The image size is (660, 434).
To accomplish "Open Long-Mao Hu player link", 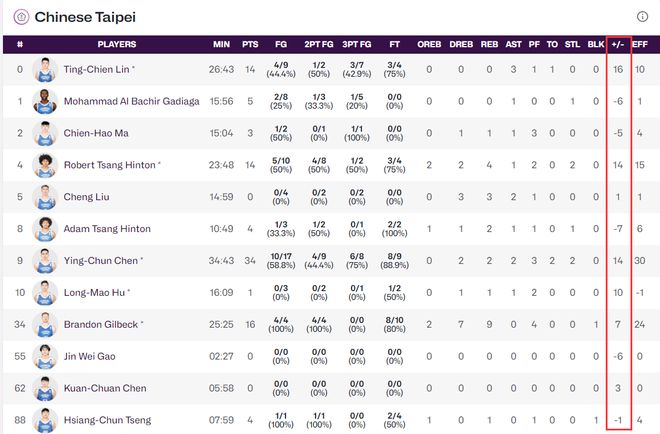I will [95, 293].
